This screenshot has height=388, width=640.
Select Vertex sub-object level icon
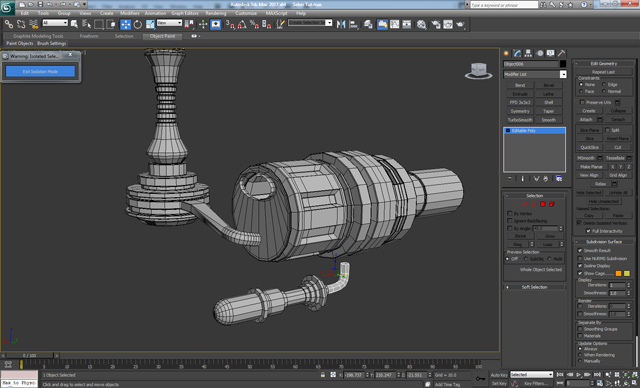tap(516, 204)
